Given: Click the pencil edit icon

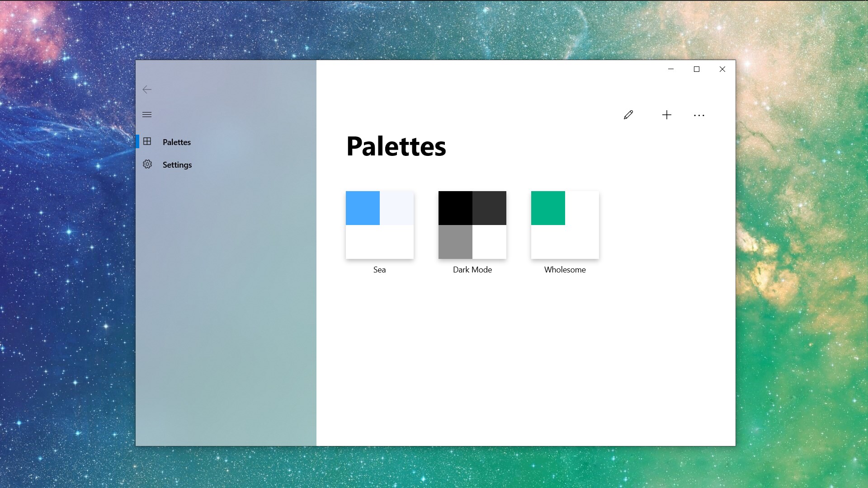Looking at the screenshot, I should (x=628, y=115).
